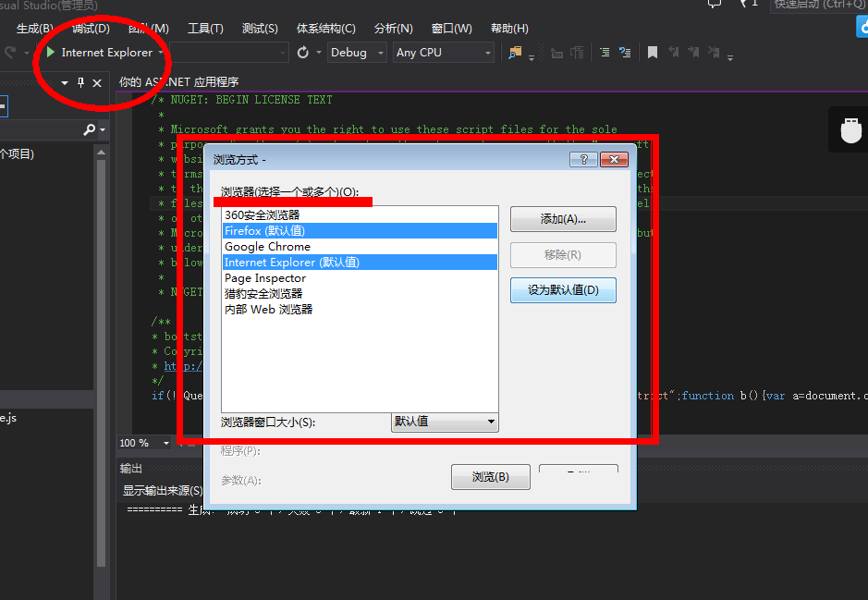
Task: Open the Debug configuration dropdown
Action: pos(357,53)
